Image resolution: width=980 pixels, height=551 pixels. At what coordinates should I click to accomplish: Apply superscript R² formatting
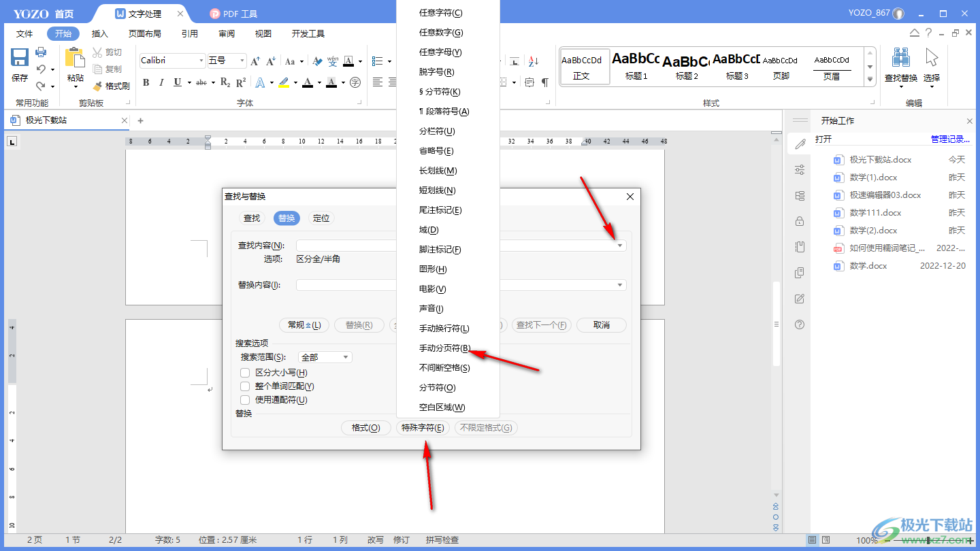tap(240, 82)
